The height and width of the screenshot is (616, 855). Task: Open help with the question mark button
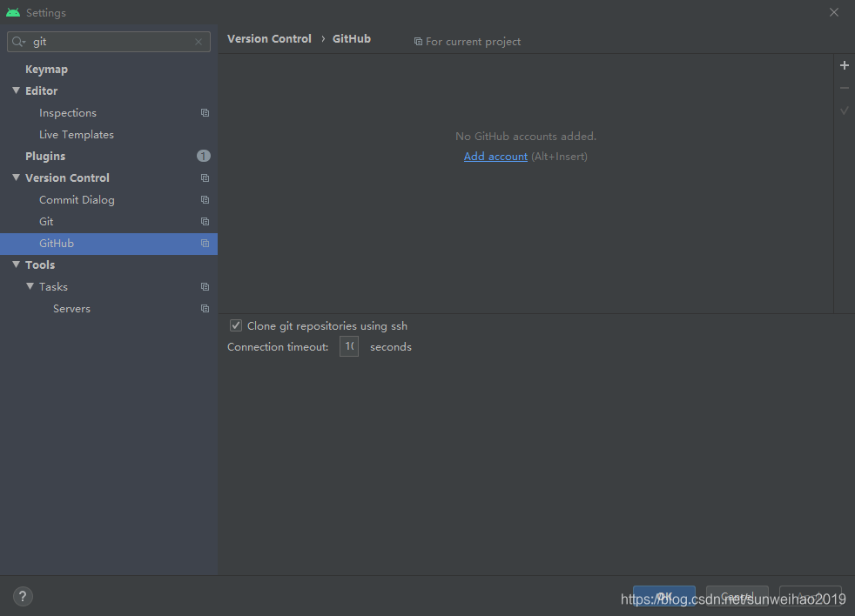tap(23, 596)
